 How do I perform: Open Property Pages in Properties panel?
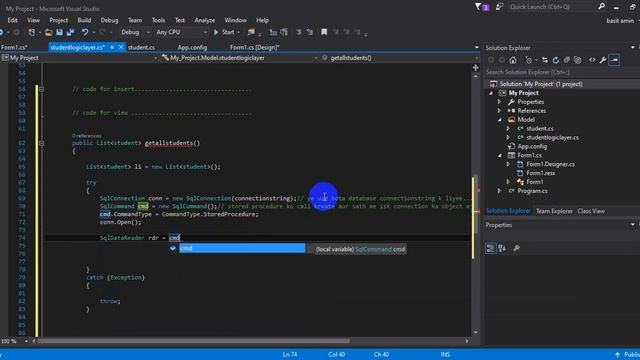tap(516, 248)
